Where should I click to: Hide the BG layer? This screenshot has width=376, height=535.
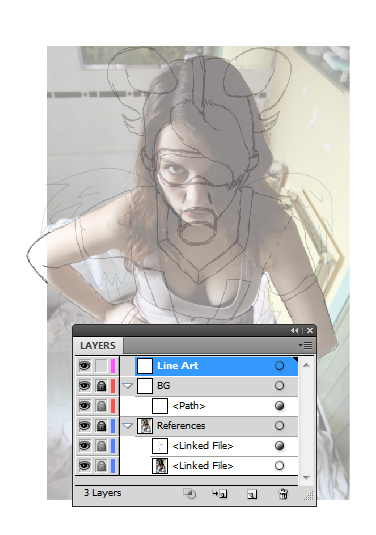pos(85,386)
